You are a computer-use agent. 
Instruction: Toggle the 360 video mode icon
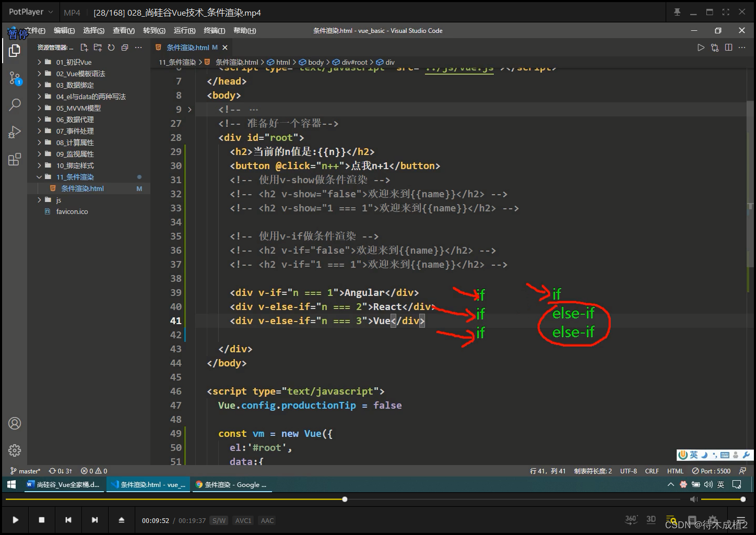coord(631,519)
